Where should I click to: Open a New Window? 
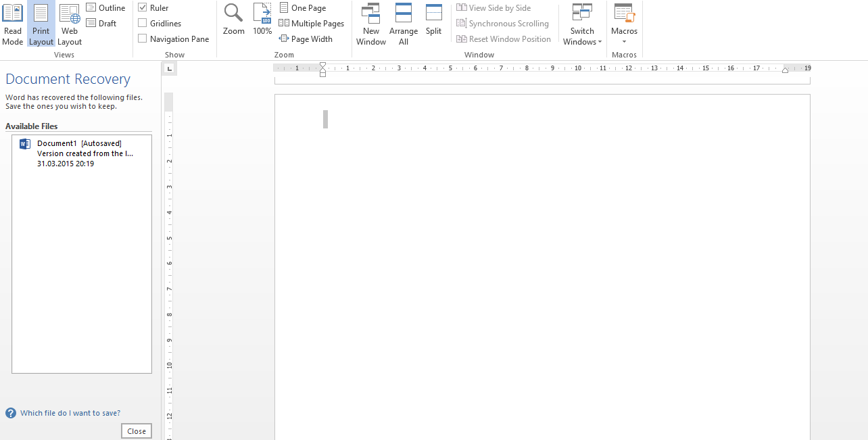371,24
